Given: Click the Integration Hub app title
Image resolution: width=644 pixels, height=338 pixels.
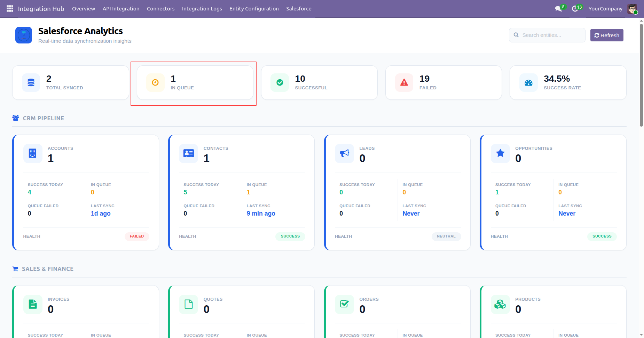Looking at the screenshot, I should [41, 9].
